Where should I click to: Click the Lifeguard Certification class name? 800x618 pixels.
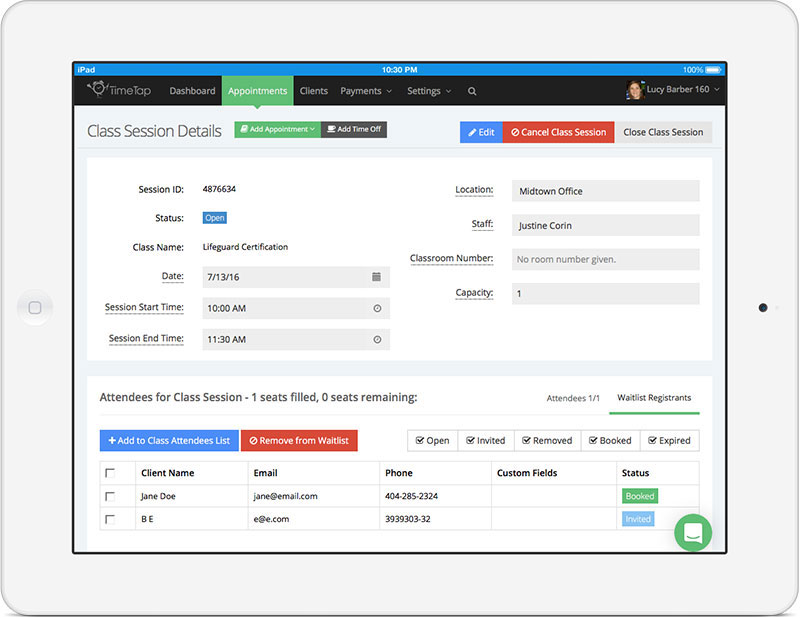point(245,247)
